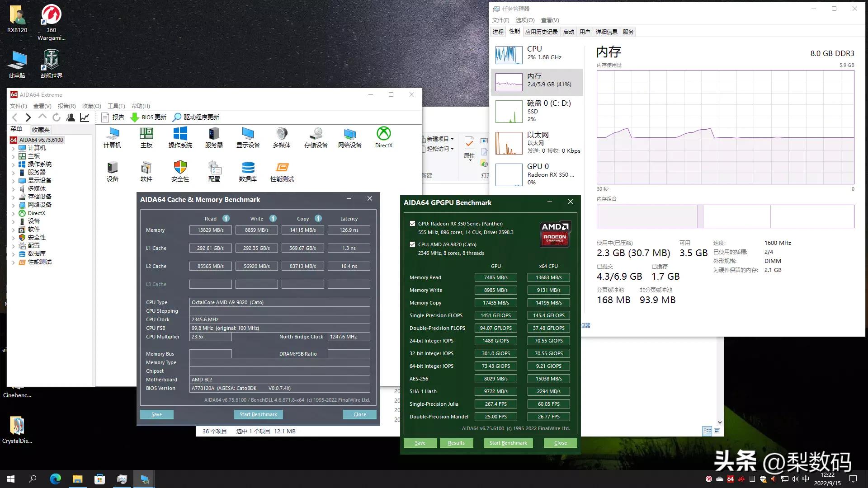Open the 性能测试 (Benchmark) icon
The height and width of the screenshot is (488, 868).
(282, 171)
